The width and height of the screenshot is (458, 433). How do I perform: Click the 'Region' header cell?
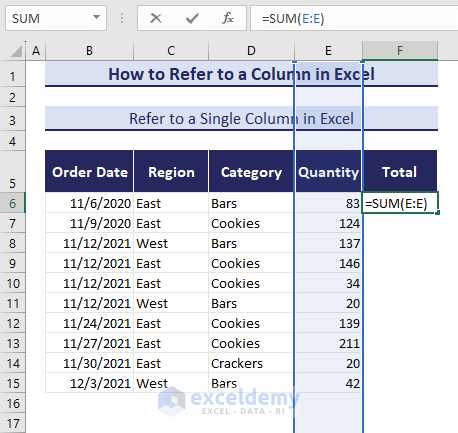coord(171,171)
